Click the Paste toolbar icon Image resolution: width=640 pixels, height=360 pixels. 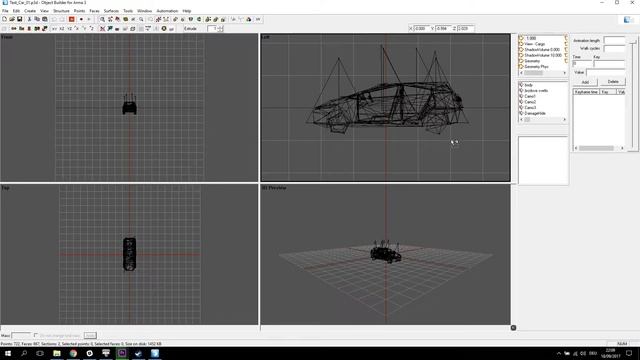click(x=44, y=19)
